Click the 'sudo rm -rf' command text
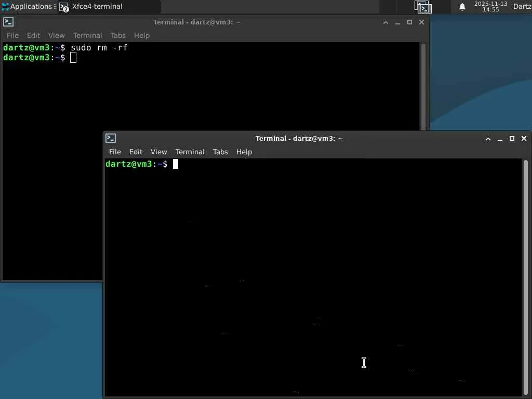This screenshot has width=532, height=399. (x=99, y=47)
